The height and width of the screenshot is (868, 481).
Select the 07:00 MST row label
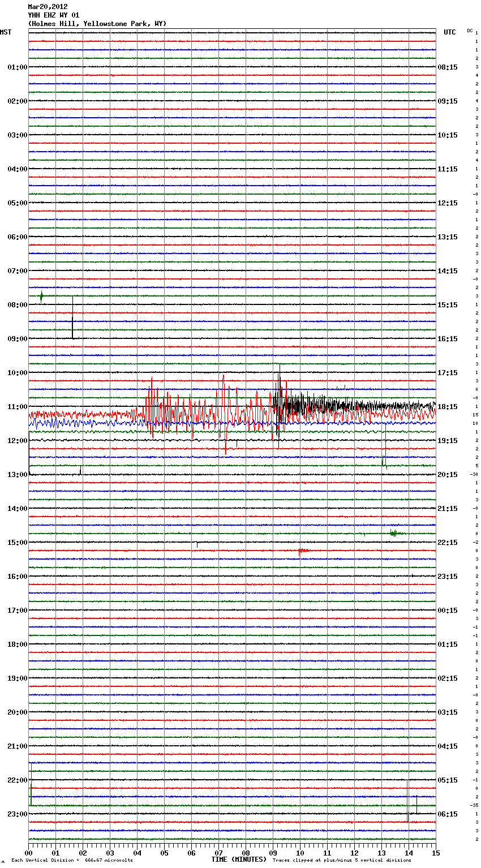[18, 271]
